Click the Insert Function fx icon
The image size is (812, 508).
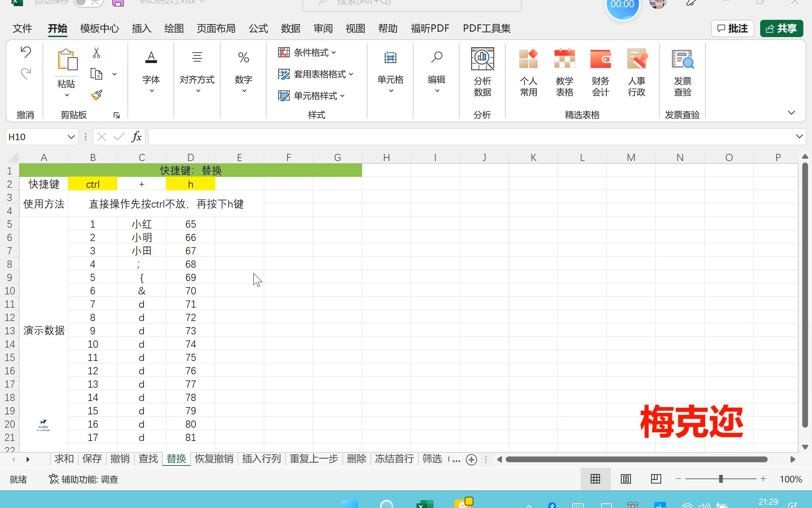[136, 137]
